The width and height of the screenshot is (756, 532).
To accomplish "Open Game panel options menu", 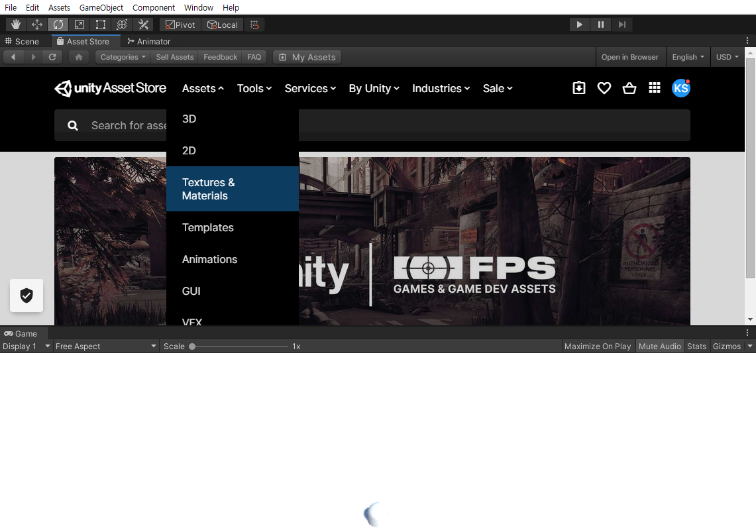I will click(x=747, y=333).
